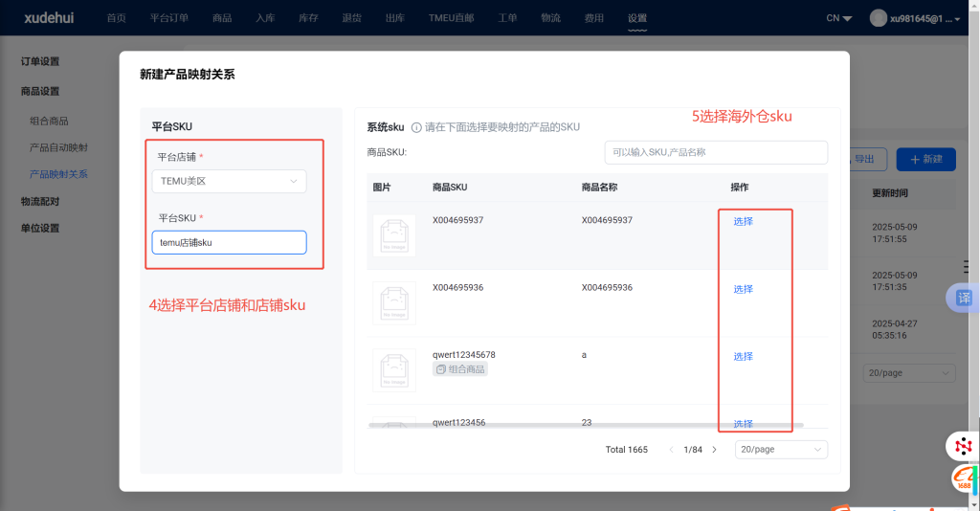Go to next page of SKU list
The height and width of the screenshot is (511, 980).
click(714, 450)
